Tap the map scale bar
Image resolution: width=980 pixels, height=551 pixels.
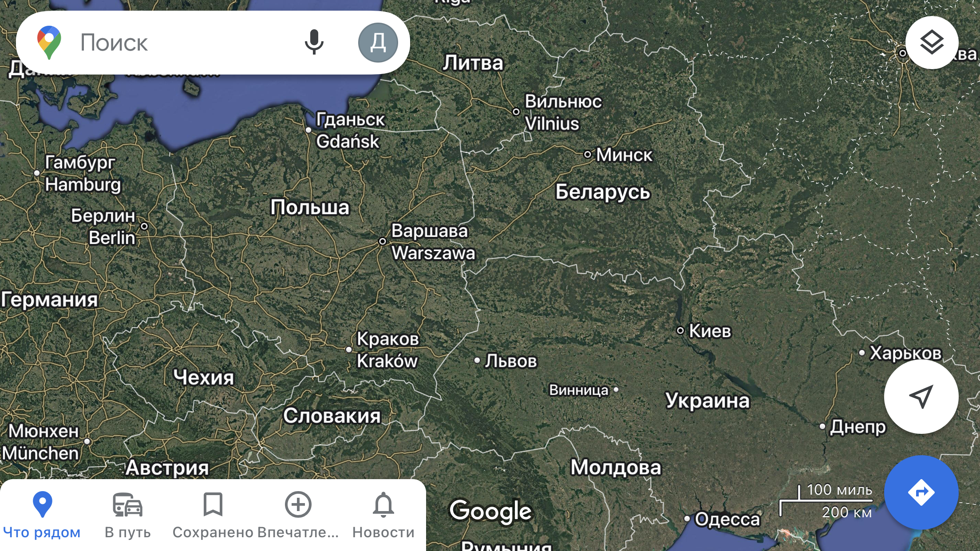[x=826, y=501]
